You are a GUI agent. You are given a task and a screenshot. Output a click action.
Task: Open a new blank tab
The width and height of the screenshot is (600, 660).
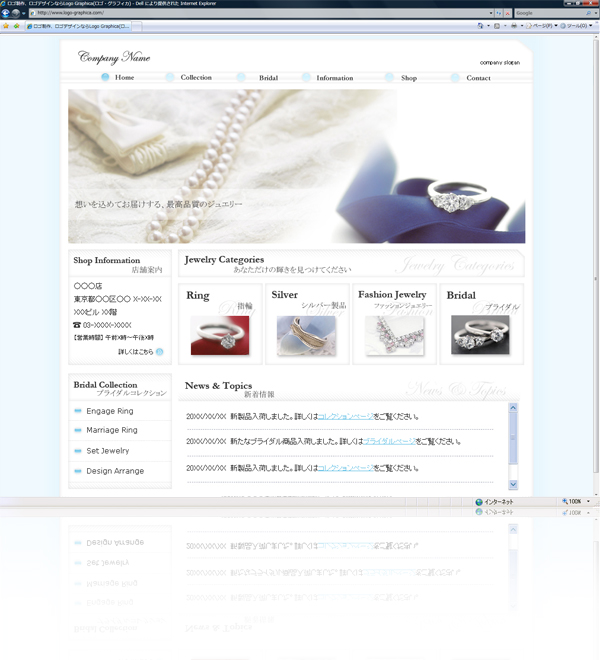137,27
